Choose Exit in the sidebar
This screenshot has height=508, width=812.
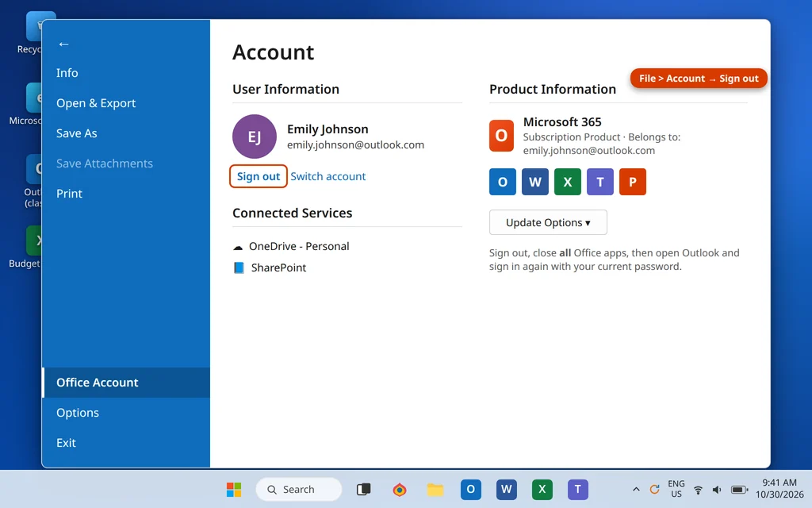126,443
